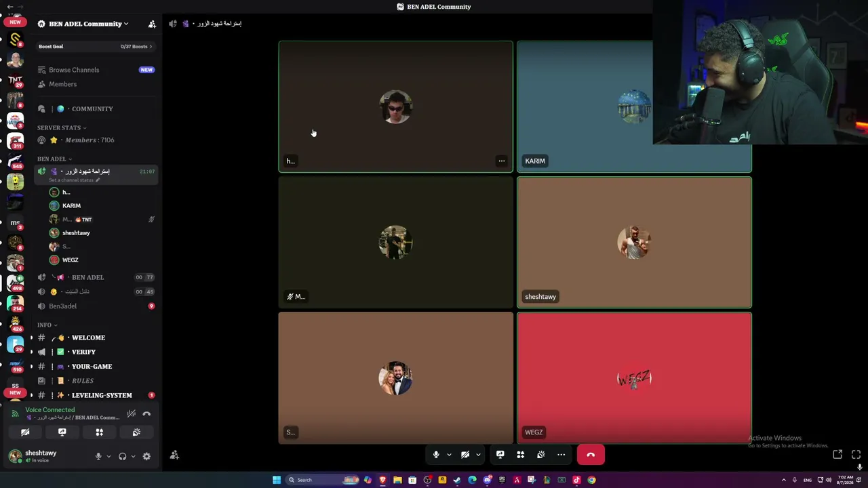Open TNT server in server list
Screen dimensions: 868x488
click(15, 80)
